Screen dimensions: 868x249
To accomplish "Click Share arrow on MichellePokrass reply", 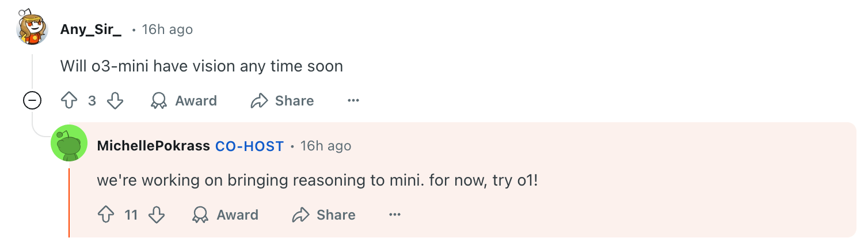I will (301, 215).
